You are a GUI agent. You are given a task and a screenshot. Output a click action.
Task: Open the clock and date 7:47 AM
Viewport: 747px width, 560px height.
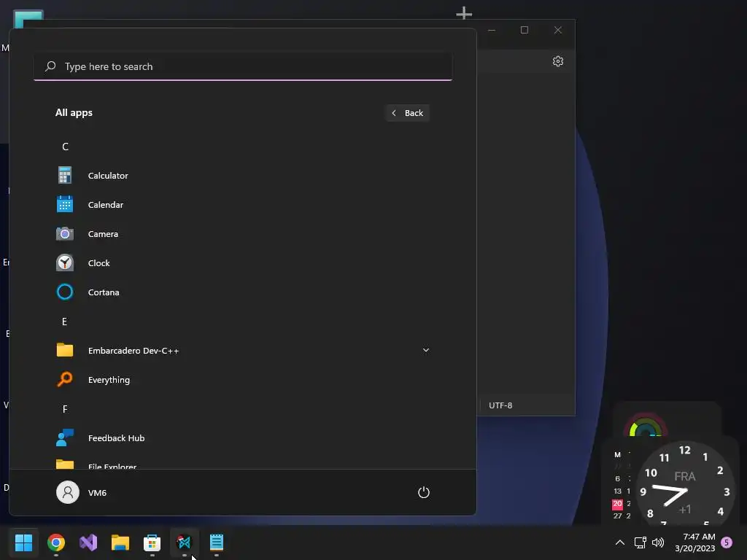coord(695,542)
